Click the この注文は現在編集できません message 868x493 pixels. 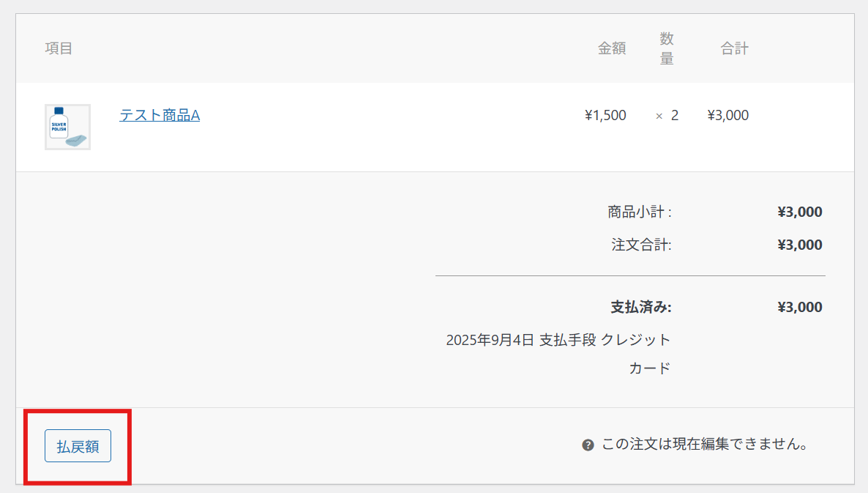tap(704, 445)
